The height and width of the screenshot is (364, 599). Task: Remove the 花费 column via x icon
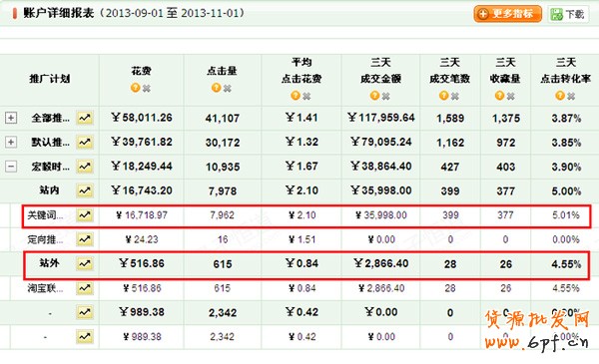pyautogui.click(x=147, y=88)
